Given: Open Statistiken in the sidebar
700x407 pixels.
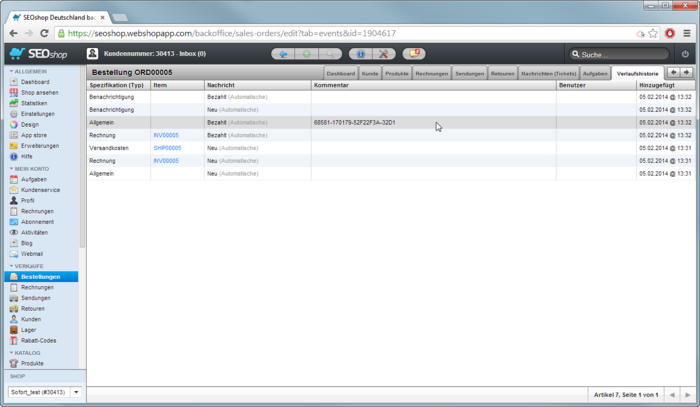Looking at the screenshot, I should tap(34, 103).
